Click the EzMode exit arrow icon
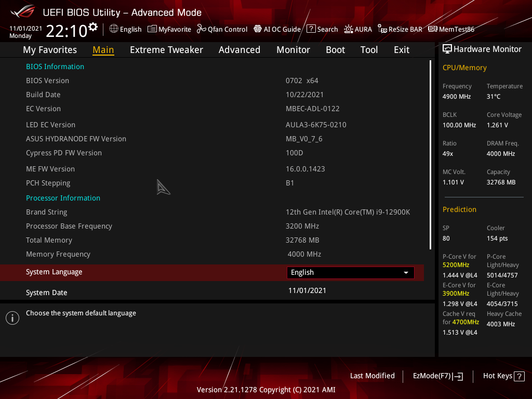 click(458, 376)
